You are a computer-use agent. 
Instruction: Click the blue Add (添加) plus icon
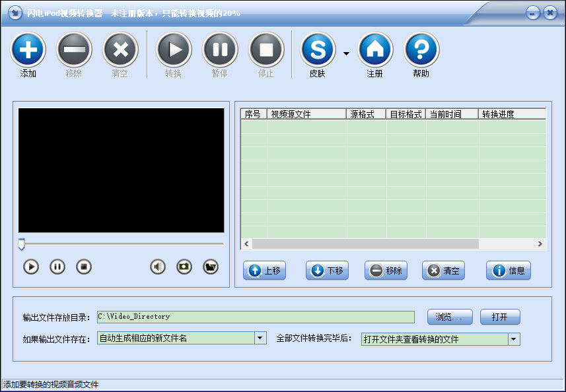point(28,49)
